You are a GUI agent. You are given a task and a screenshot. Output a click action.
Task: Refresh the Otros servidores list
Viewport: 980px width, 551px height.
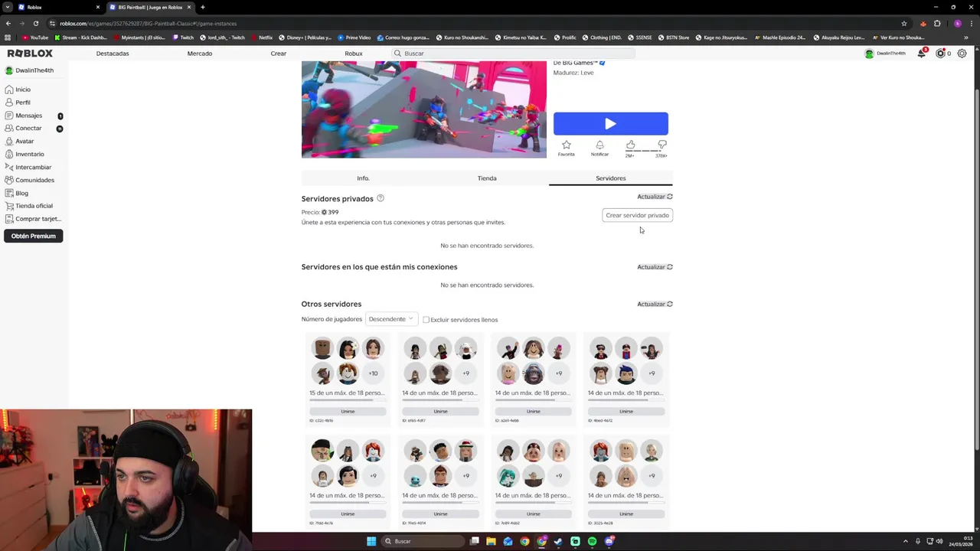[655, 304]
